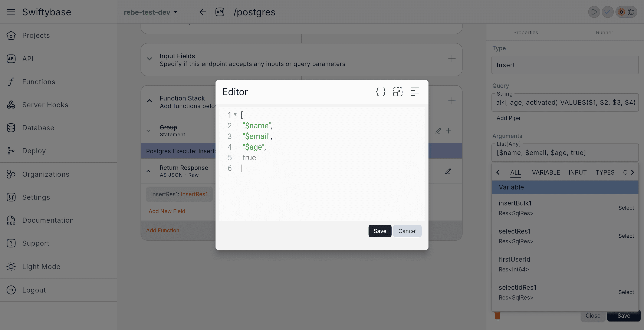Add to Function Stack with plus icon
Viewport: 644px width, 330px height.
[x=451, y=101]
